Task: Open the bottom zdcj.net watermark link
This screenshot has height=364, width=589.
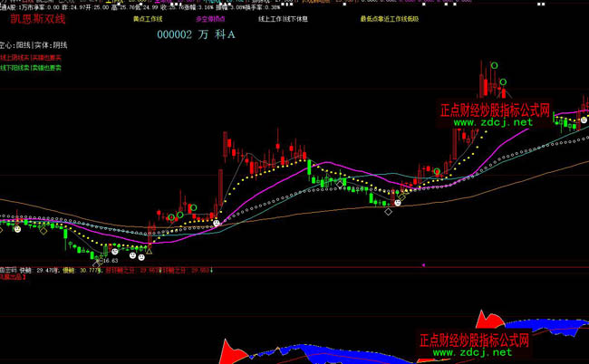Action: [x=473, y=354]
